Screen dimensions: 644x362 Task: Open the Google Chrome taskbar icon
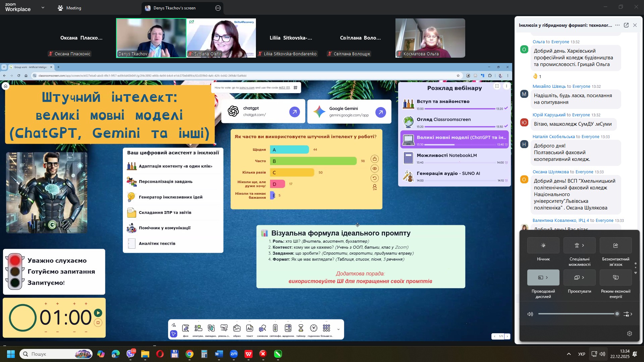(x=190, y=354)
